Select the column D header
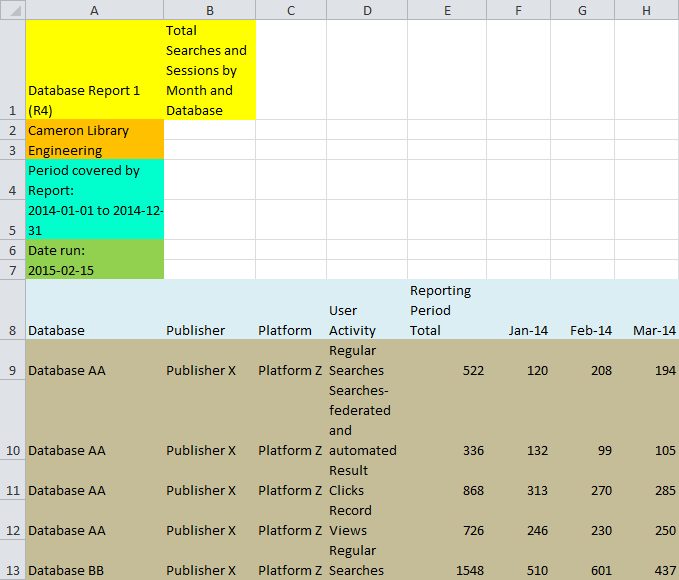Viewport: 679px width, 580px height. tap(367, 10)
